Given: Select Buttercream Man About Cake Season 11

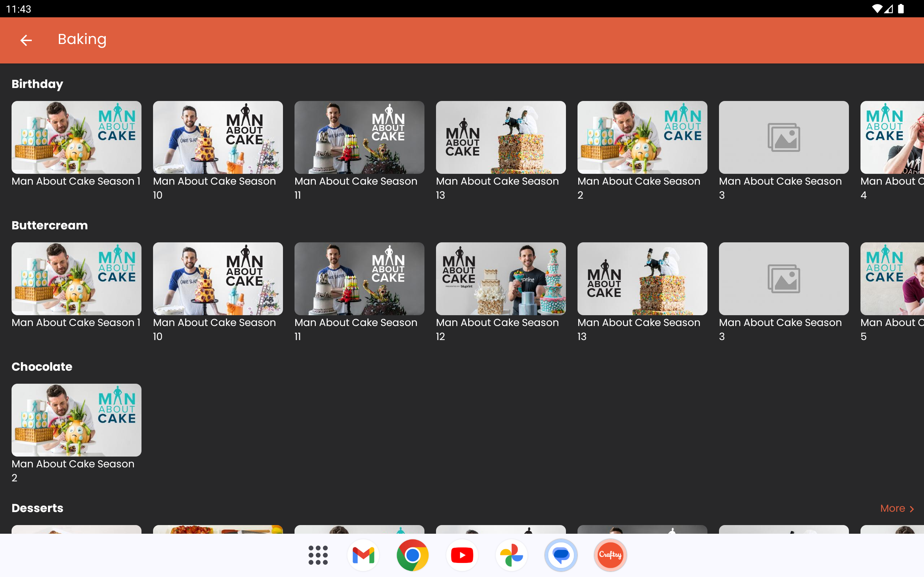Looking at the screenshot, I should tap(359, 278).
